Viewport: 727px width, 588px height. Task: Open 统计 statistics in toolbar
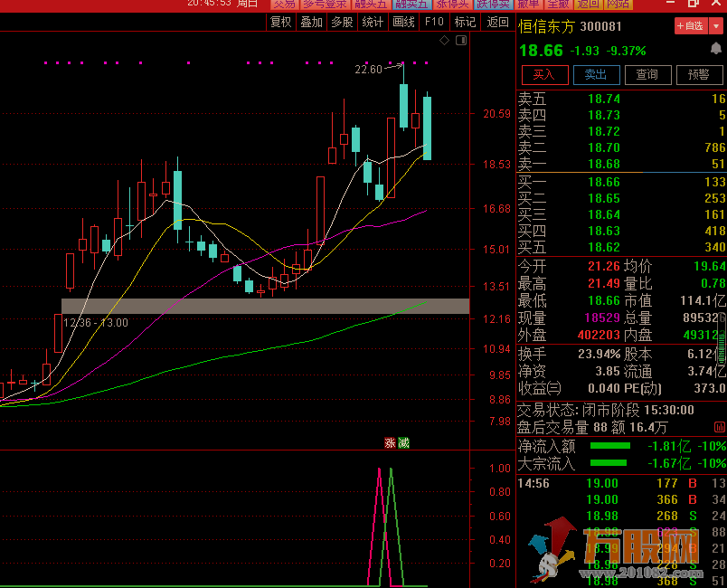pyautogui.click(x=372, y=22)
